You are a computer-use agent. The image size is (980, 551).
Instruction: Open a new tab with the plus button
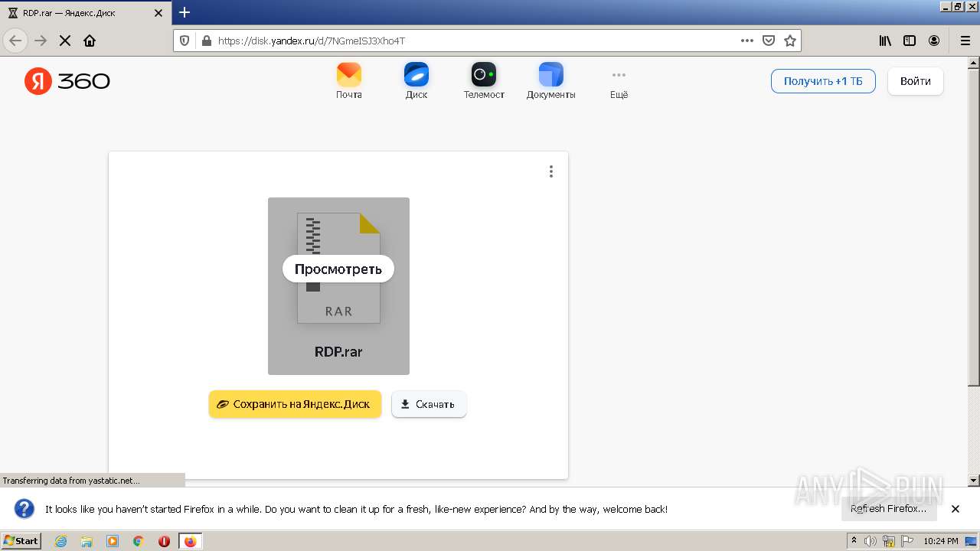[185, 12]
